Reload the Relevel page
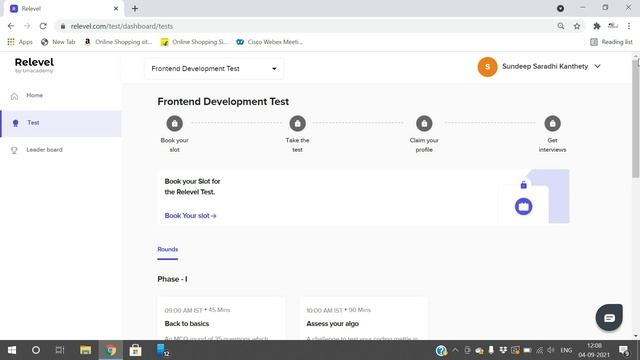 click(43, 26)
